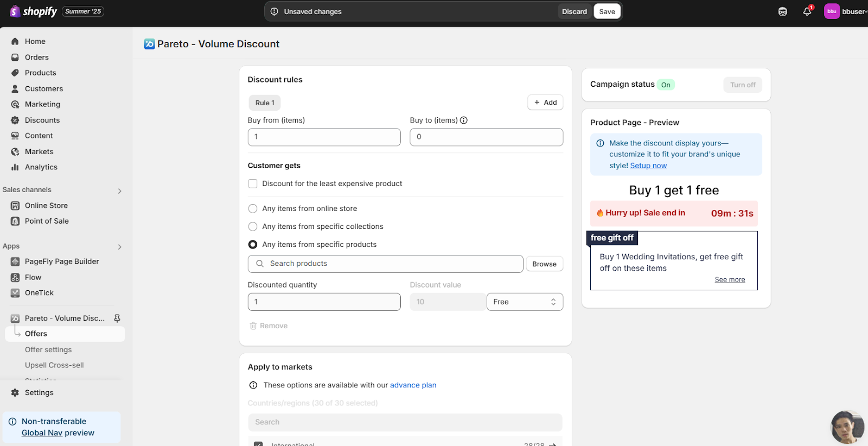
Task: Click the Discounts badge icon
Action: coord(15,120)
